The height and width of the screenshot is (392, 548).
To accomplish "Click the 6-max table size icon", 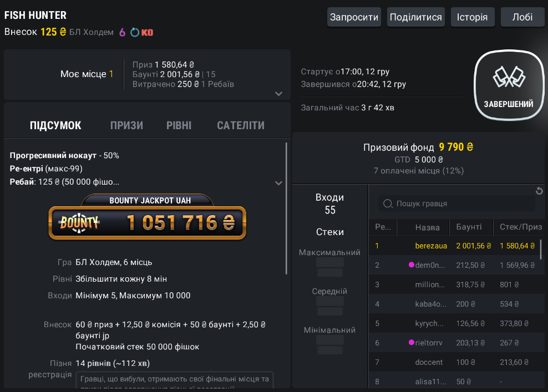I will 123,32.
